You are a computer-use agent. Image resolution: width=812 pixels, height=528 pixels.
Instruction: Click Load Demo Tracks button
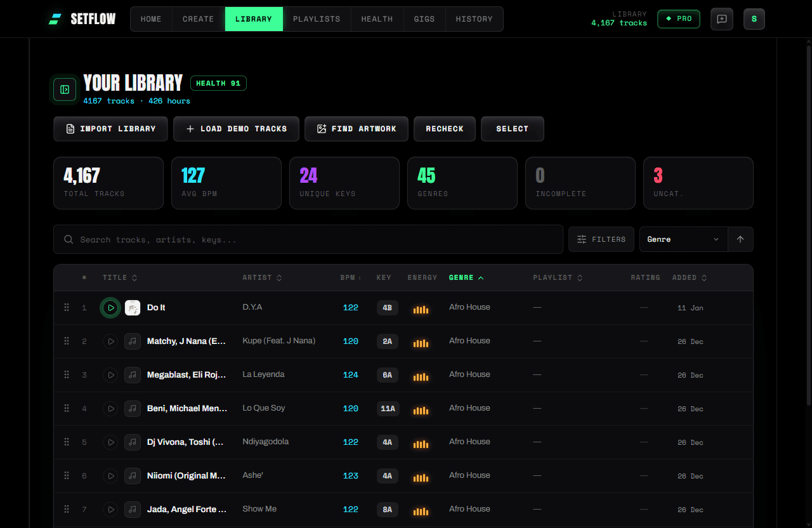coord(236,129)
